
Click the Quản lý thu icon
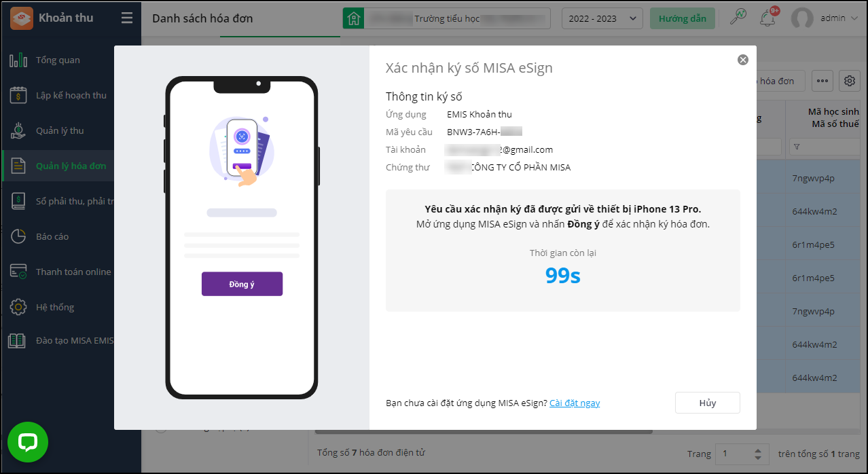click(x=18, y=131)
